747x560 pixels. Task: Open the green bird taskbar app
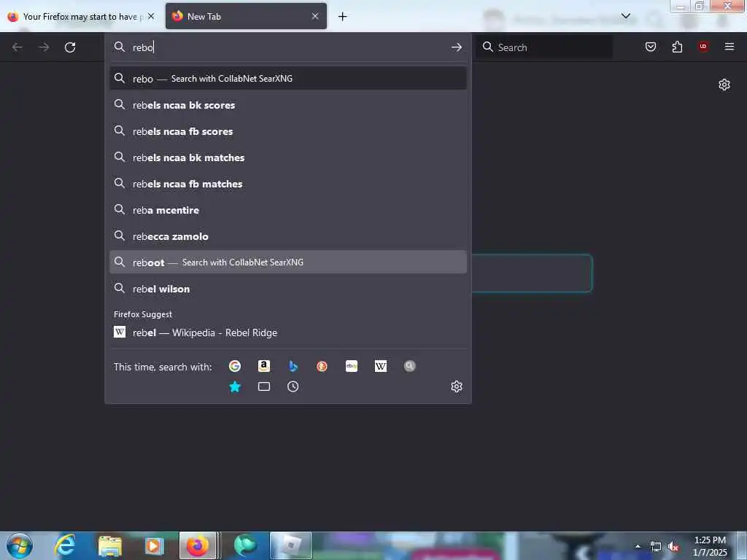pos(246,545)
